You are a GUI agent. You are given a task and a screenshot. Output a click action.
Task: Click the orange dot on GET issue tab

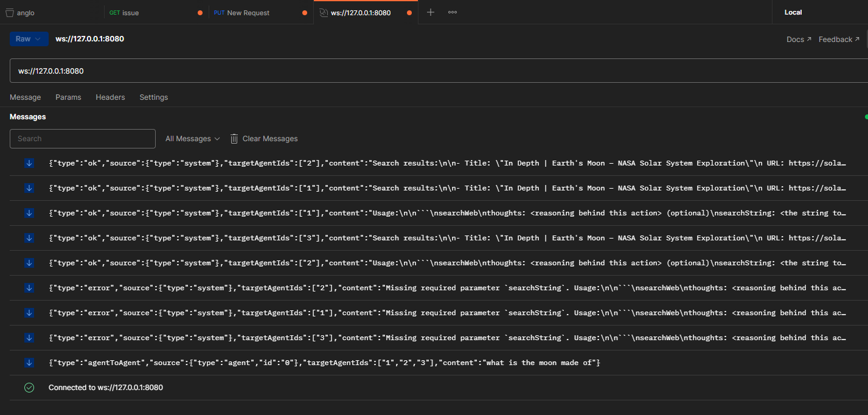pos(200,13)
